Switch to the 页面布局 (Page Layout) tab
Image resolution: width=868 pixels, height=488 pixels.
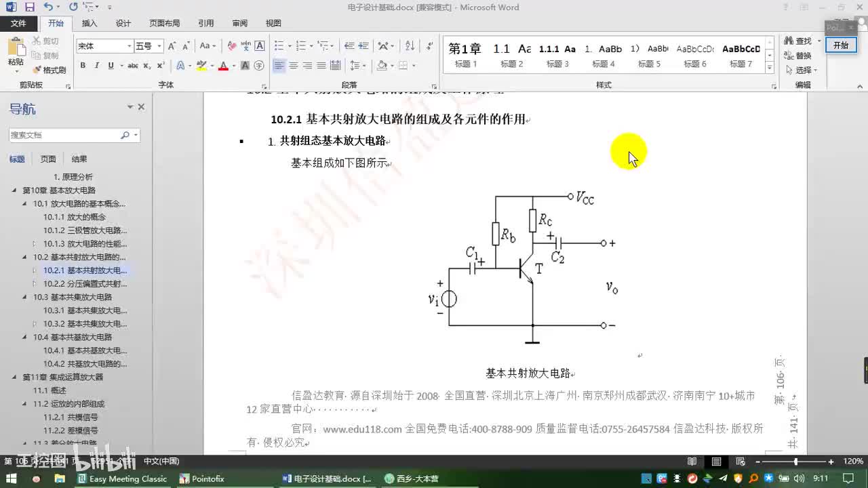[165, 23]
